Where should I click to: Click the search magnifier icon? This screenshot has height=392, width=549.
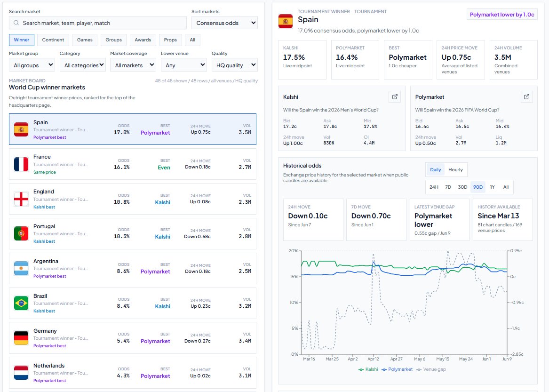click(16, 23)
